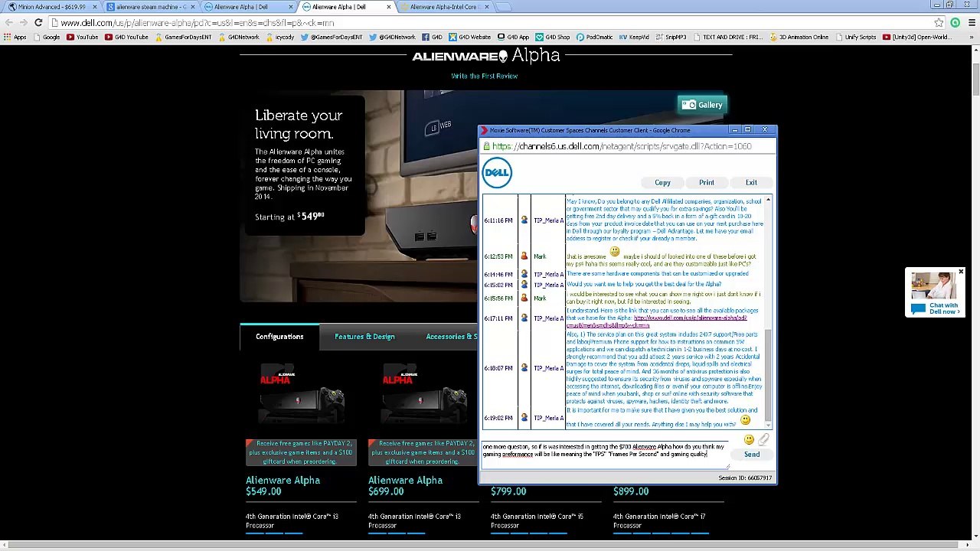Select the Features & Design tab
980x551 pixels.
click(x=364, y=337)
